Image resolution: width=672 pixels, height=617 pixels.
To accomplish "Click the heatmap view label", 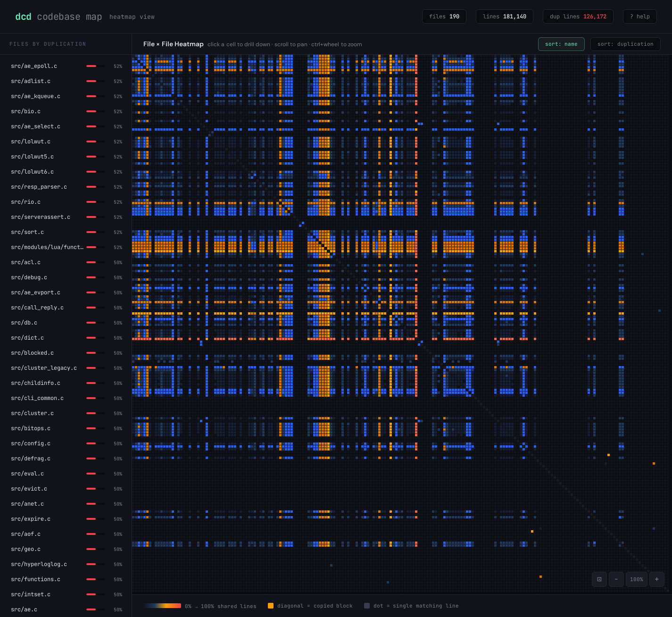I will click(132, 17).
